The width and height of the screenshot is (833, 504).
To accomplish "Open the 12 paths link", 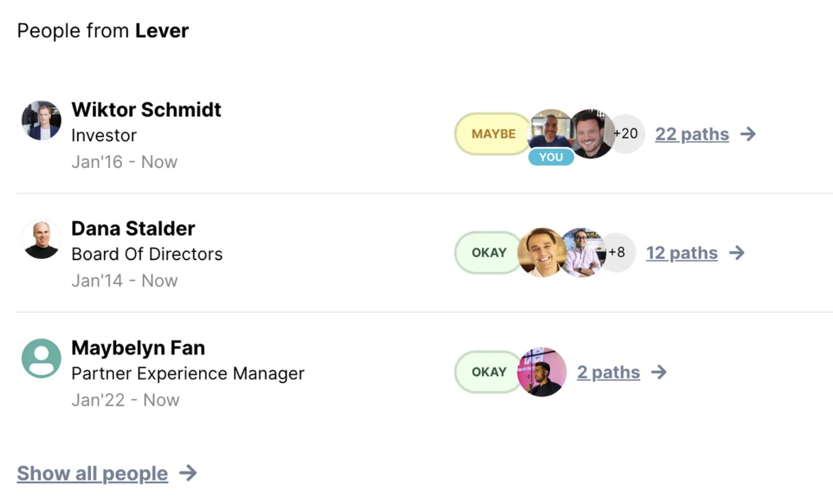I will [x=682, y=253].
